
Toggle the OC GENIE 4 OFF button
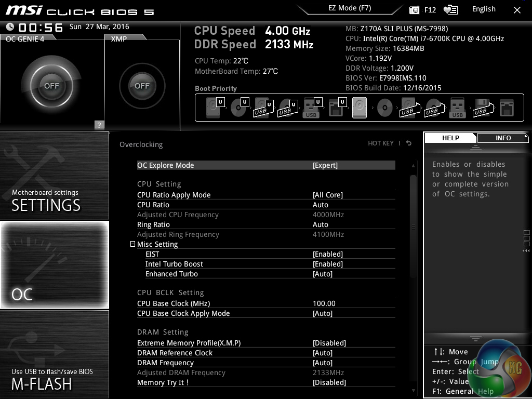51,86
